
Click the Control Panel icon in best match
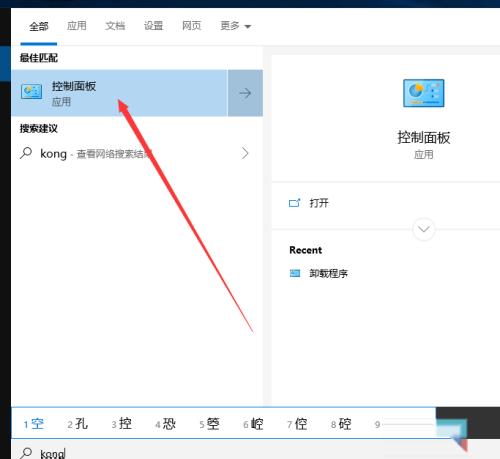click(31, 91)
